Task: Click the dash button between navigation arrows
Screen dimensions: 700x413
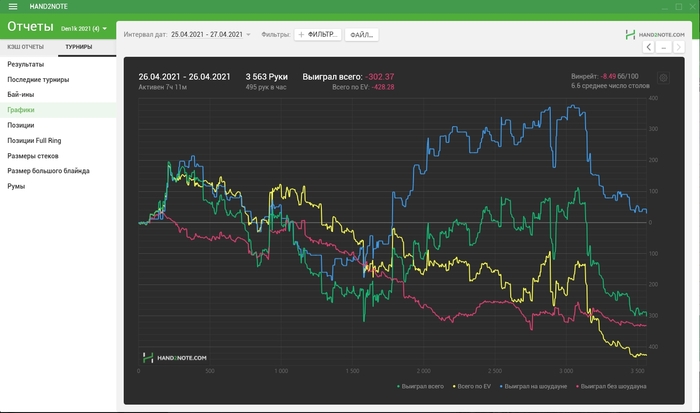Action: tap(664, 47)
